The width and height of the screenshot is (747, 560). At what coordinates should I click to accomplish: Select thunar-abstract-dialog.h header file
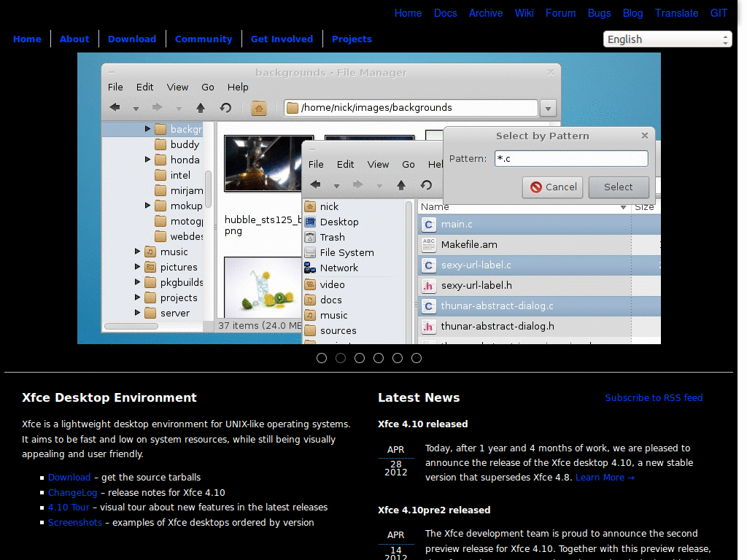tap(498, 326)
